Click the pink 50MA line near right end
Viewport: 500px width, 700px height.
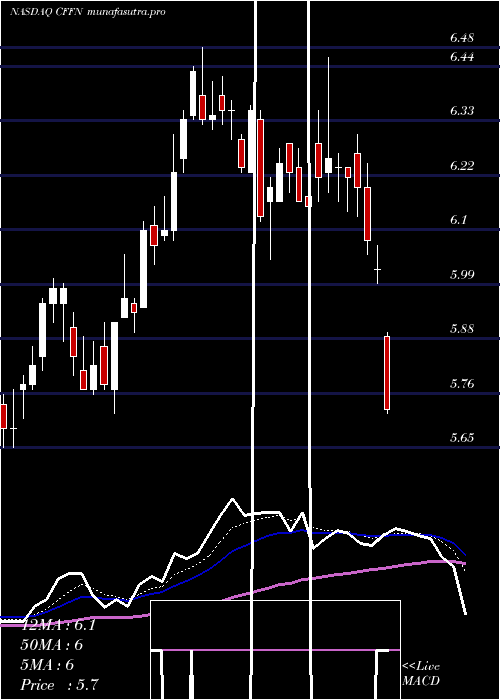click(446, 562)
